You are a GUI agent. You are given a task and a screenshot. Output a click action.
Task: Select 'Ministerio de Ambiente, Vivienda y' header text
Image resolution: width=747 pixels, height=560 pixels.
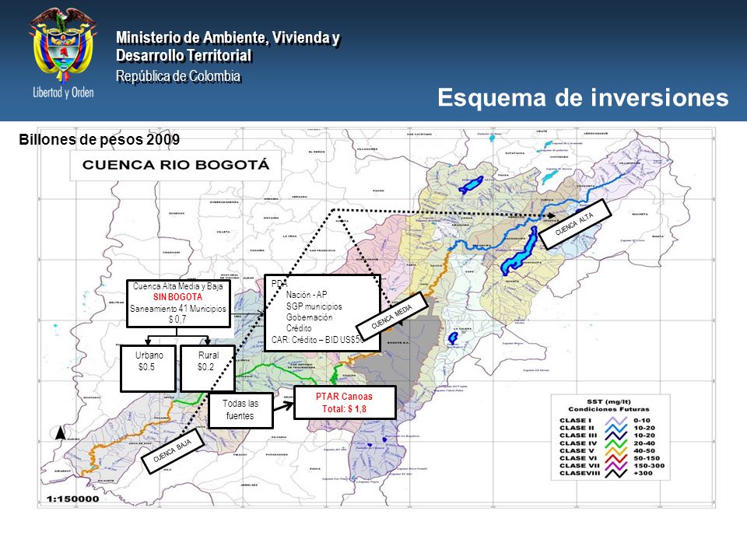[228, 37]
